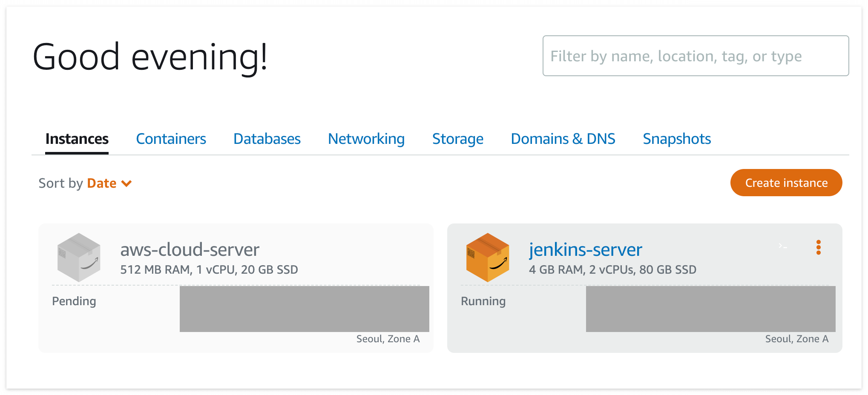Focus the filter by name search field
Screen dimensions: 868x395
tap(696, 56)
